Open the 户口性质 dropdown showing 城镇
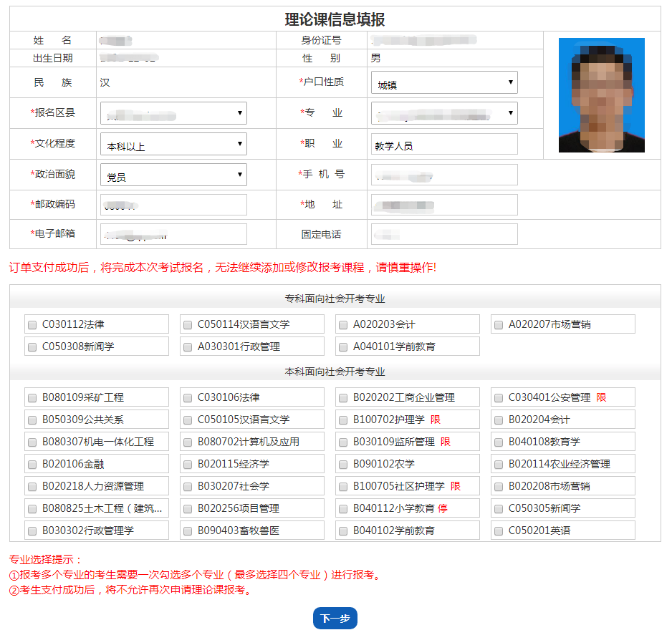 443,82
